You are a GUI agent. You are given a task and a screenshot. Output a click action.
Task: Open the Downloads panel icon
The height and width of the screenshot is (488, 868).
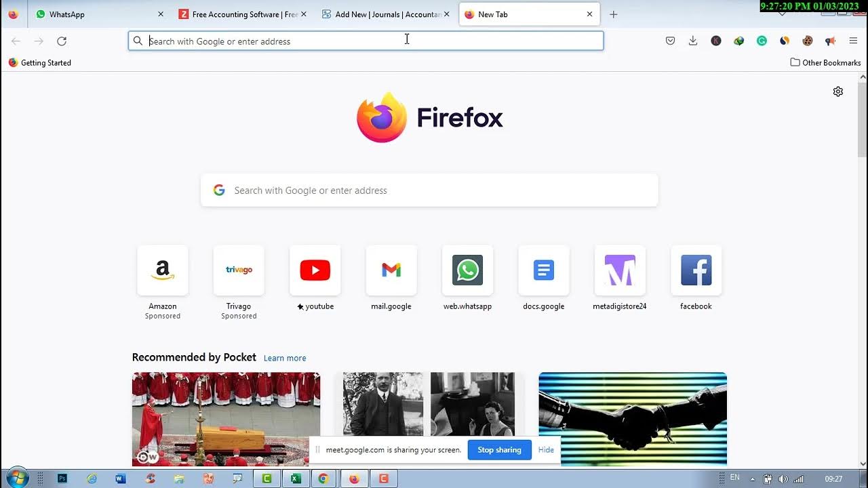click(x=693, y=41)
